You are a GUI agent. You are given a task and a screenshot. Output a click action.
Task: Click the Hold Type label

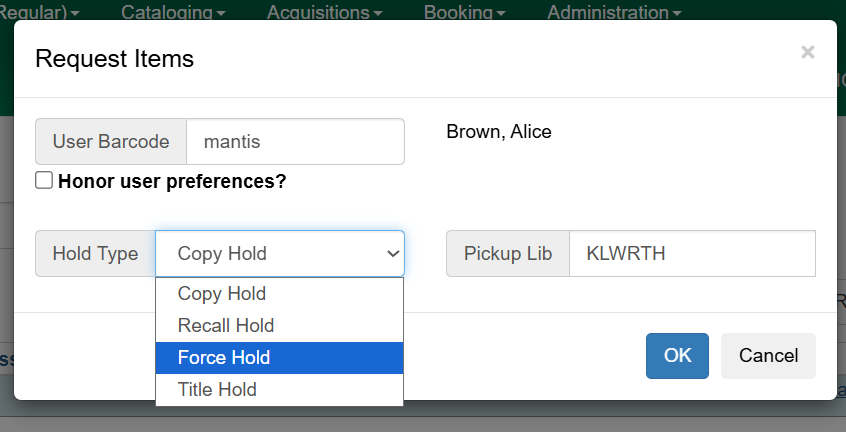click(x=95, y=254)
